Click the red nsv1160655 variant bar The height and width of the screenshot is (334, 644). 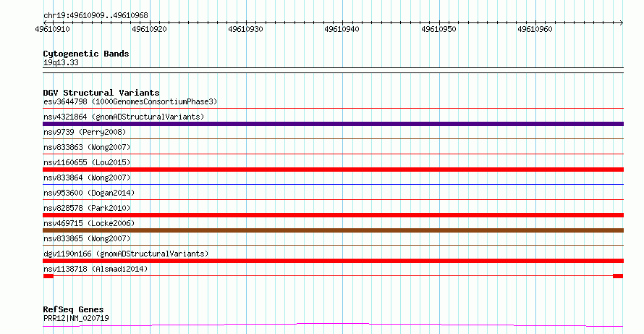333,170
